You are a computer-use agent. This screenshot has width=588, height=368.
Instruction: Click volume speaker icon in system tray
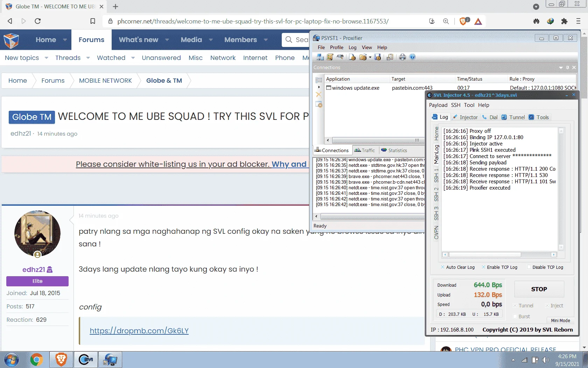[545, 360]
